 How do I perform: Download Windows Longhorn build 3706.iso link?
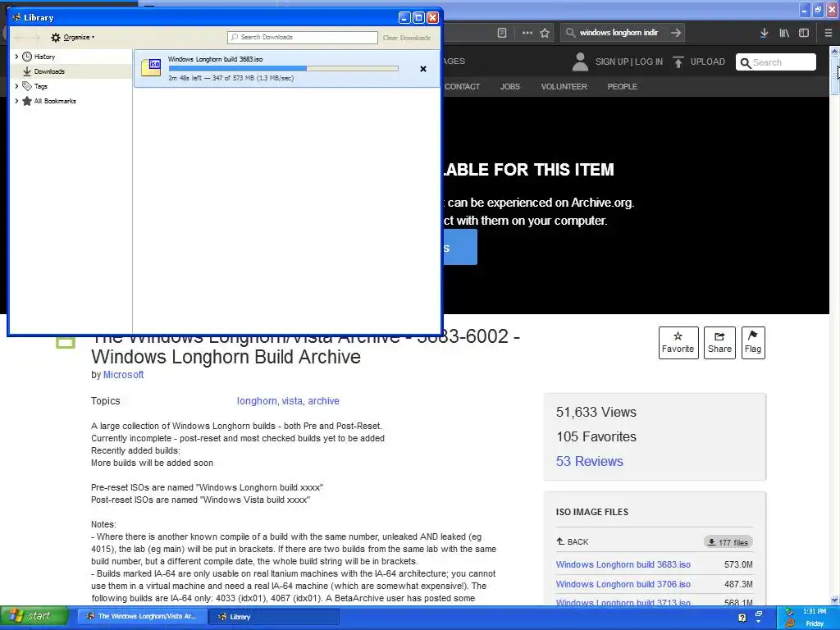623,584
